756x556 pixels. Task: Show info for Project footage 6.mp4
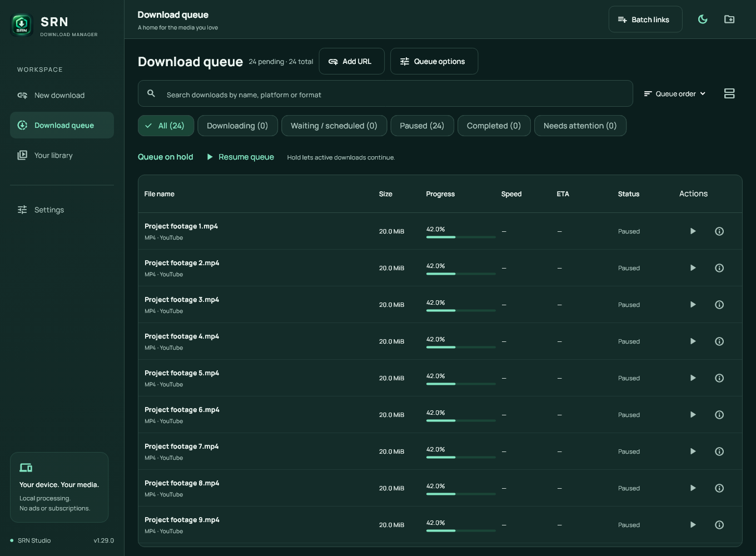pyautogui.click(x=719, y=415)
